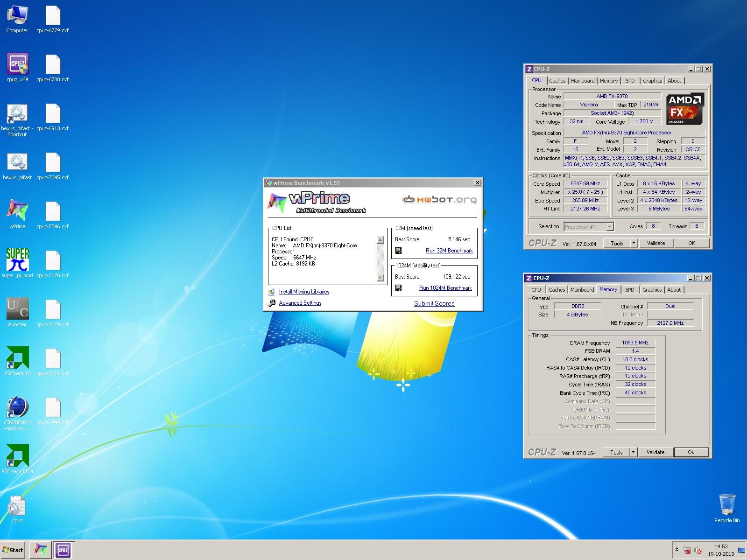Screen dimensions: 747x560
Task: Click OK in top CPU-Z window
Action: tap(691, 243)
